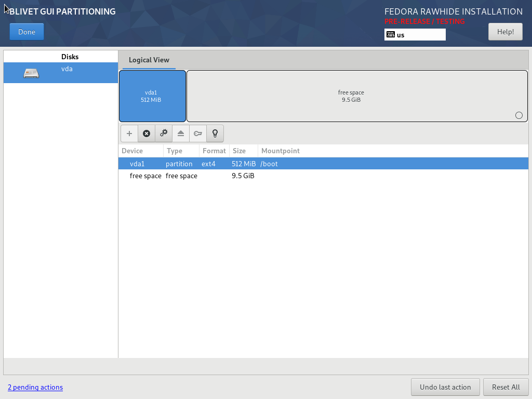Click the decrypt key icon
The width and height of the screenshot is (532, 399).
(x=198, y=134)
